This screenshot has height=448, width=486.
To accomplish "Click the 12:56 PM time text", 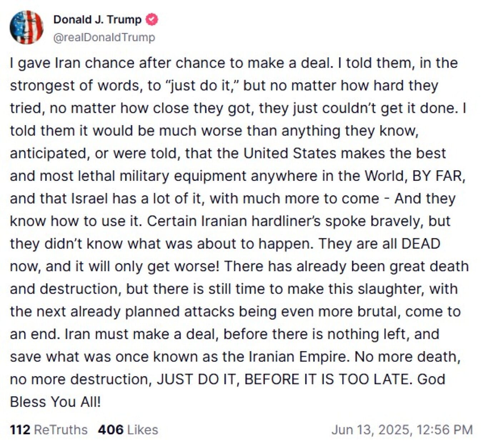I will (x=445, y=429).
